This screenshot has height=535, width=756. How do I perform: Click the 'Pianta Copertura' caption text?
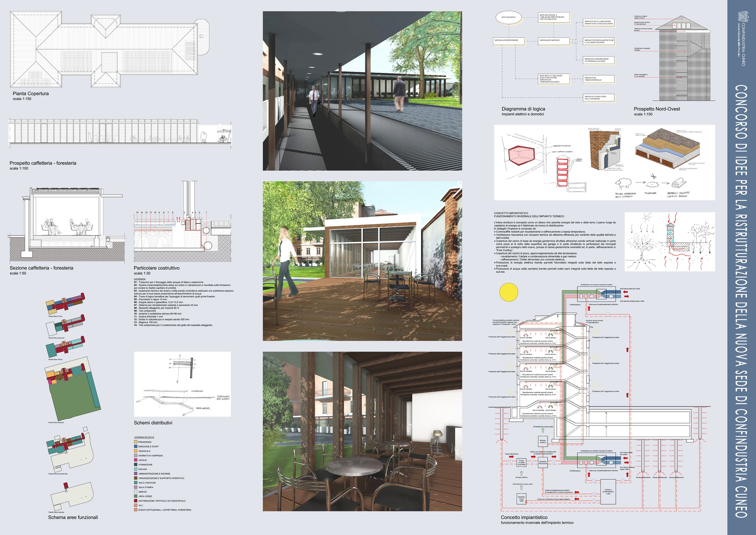click(31, 94)
